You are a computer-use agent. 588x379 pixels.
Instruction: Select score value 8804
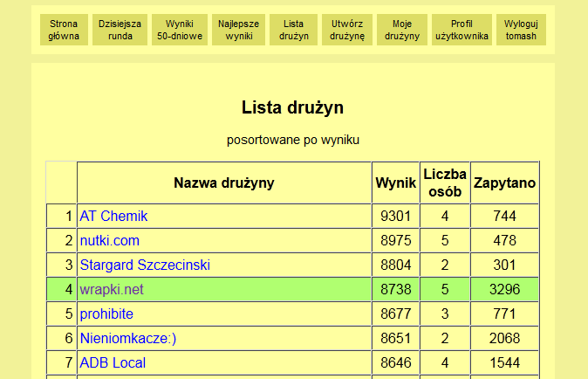coord(395,265)
